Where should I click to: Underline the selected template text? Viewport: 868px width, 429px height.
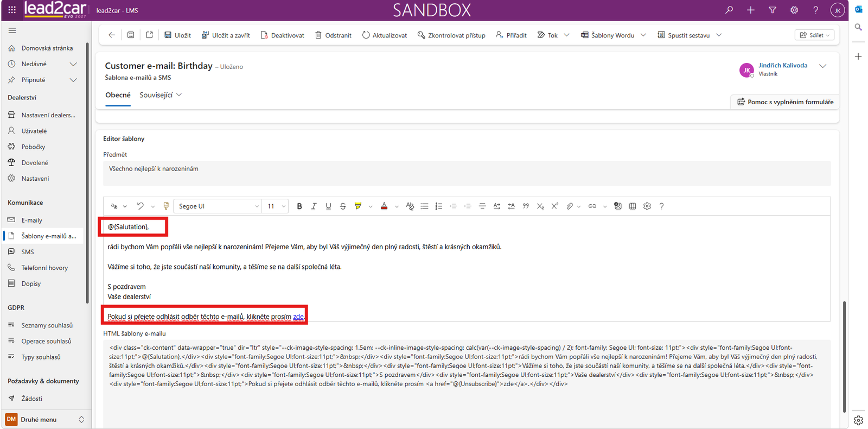pyautogui.click(x=328, y=206)
